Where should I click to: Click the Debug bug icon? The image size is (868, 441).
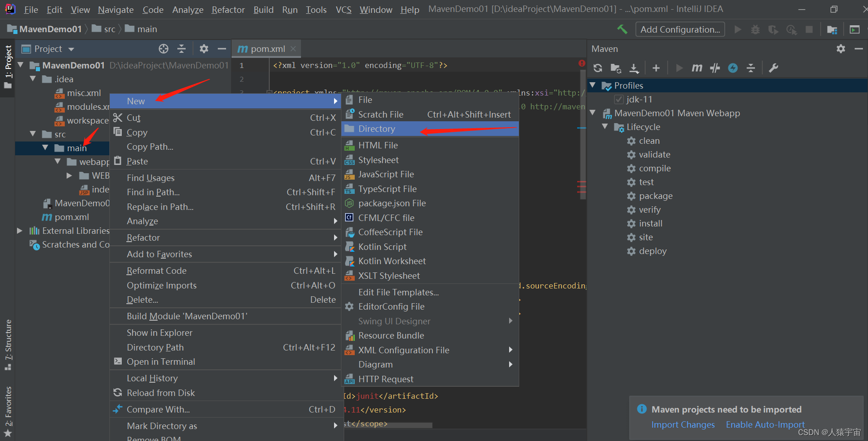click(755, 29)
